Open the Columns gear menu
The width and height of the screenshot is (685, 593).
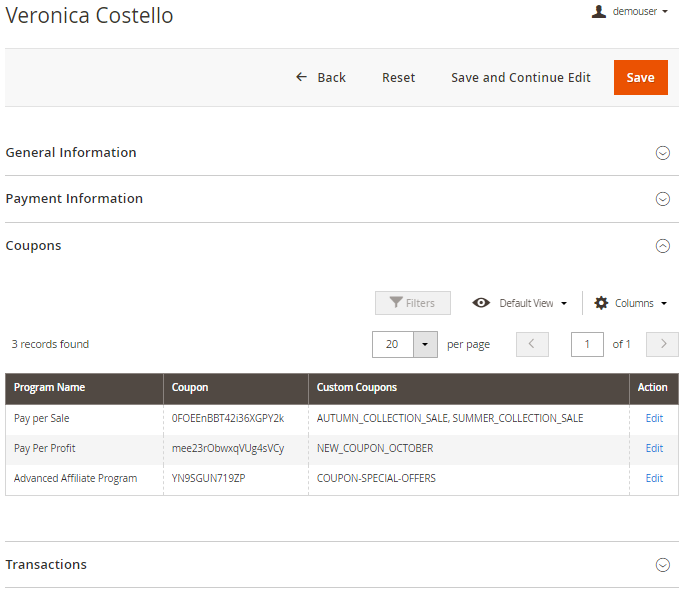[630, 303]
